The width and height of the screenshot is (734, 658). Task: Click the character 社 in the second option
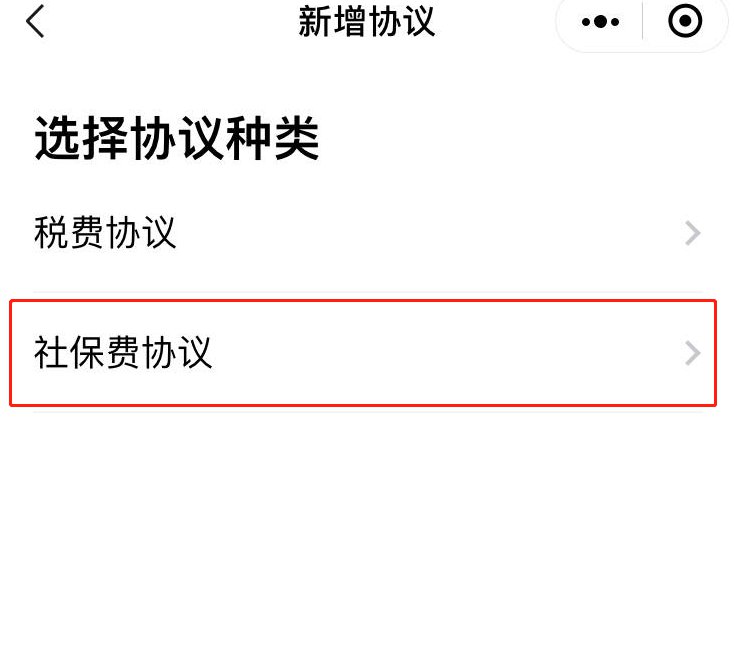[51, 352]
